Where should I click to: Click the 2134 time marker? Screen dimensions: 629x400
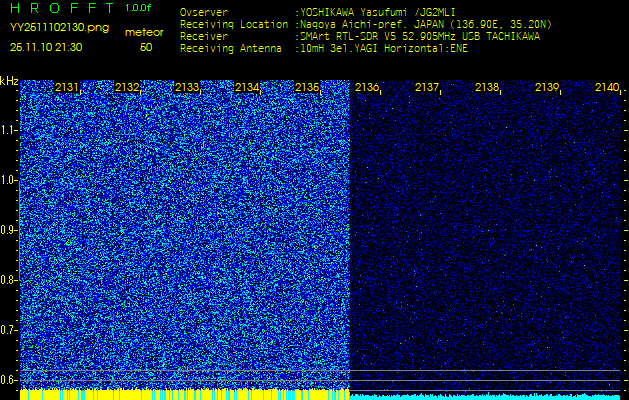[247, 87]
